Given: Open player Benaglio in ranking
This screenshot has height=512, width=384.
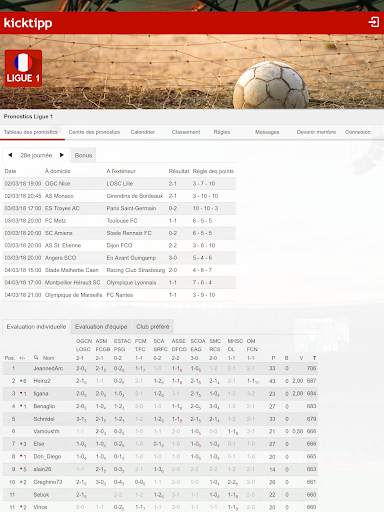Looking at the screenshot, I should coord(44,406).
